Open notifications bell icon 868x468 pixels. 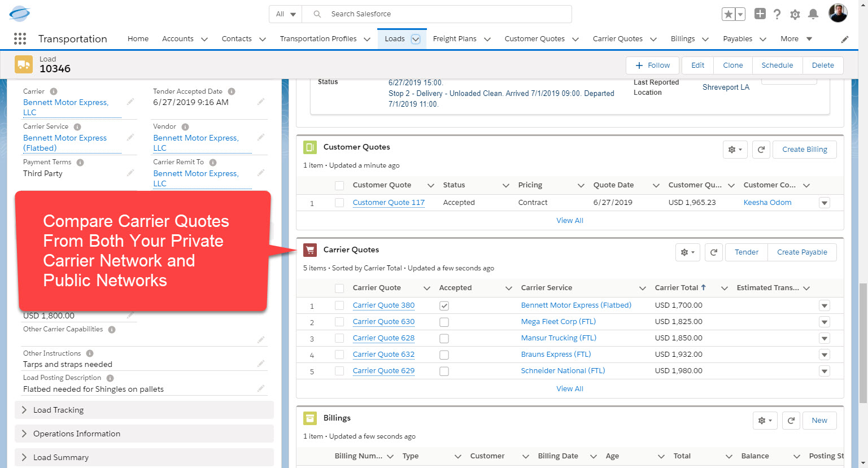coord(813,14)
